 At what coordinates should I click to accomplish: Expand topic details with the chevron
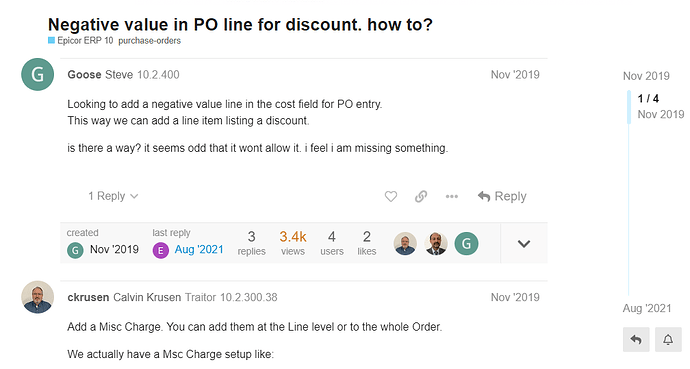(x=524, y=243)
